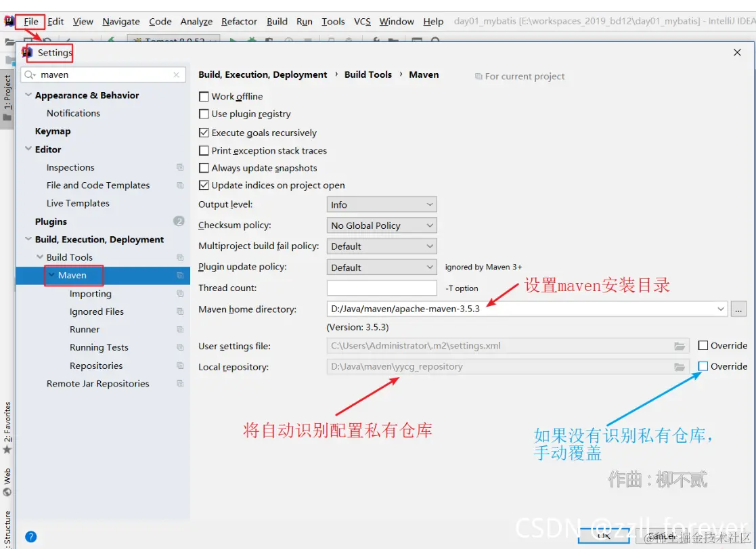Tick Override for Local repository
The height and width of the screenshot is (549, 756).
[x=703, y=366]
